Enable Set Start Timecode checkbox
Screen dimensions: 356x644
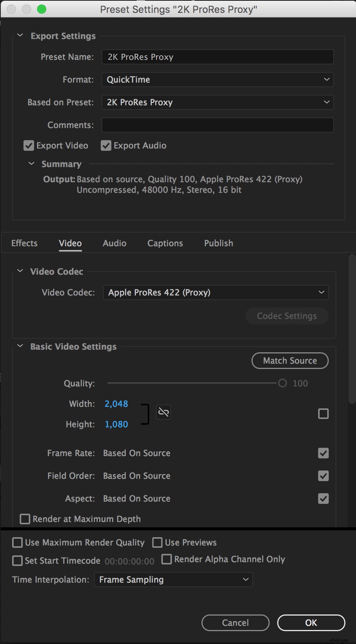coord(17,561)
